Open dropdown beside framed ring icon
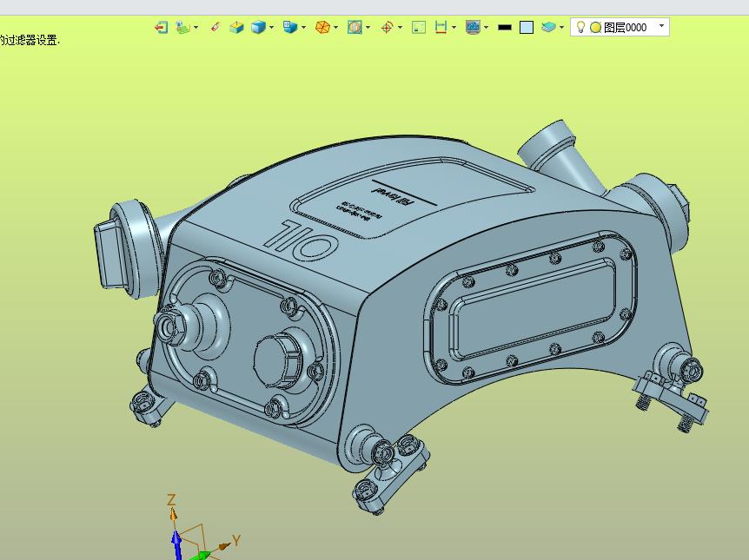This screenshot has height=560, width=749. click(x=368, y=27)
